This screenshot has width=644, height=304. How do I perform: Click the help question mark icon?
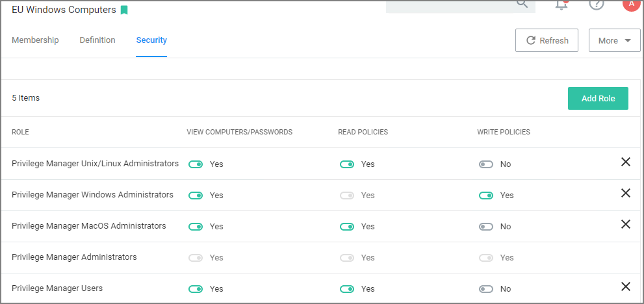[596, 4]
